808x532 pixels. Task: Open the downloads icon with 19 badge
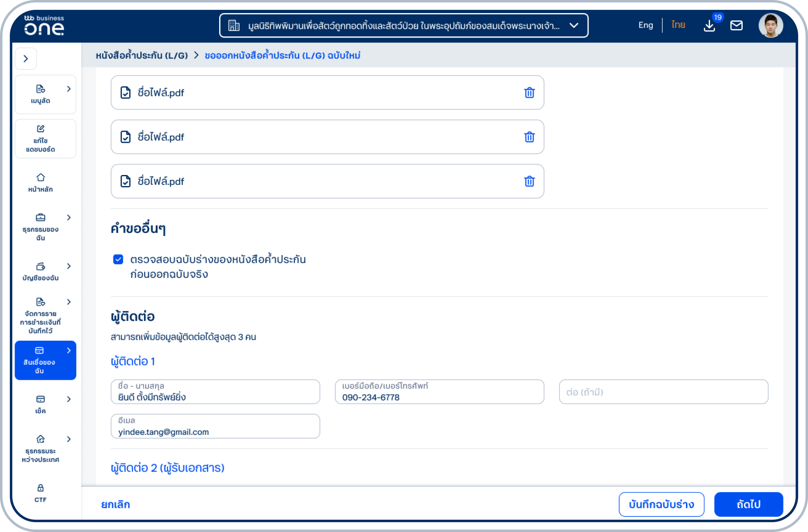pyautogui.click(x=710, y=25)
